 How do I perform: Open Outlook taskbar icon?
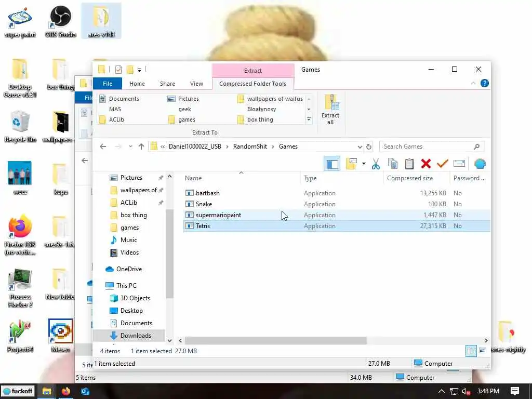(85, 391)
